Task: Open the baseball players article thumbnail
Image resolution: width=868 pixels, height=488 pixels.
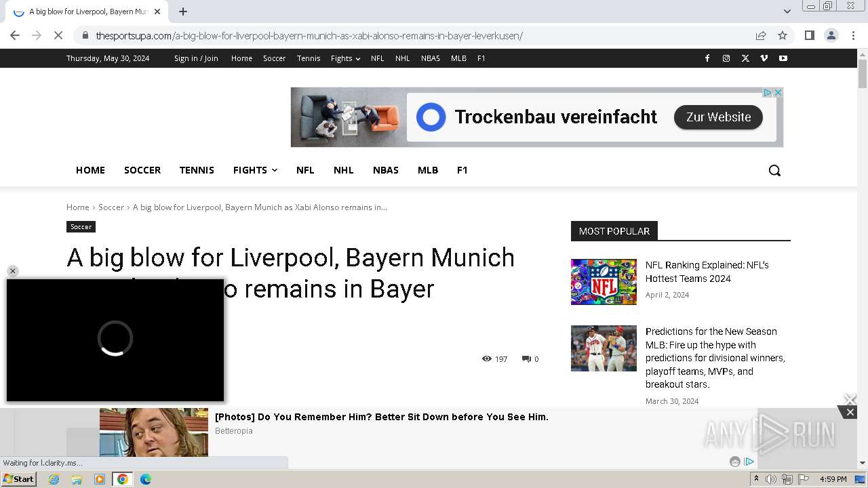Action: pyautogui.click(x=604, y=348)
